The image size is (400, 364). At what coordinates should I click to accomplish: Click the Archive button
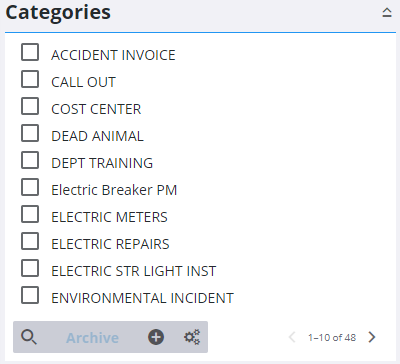coord(92,338)
